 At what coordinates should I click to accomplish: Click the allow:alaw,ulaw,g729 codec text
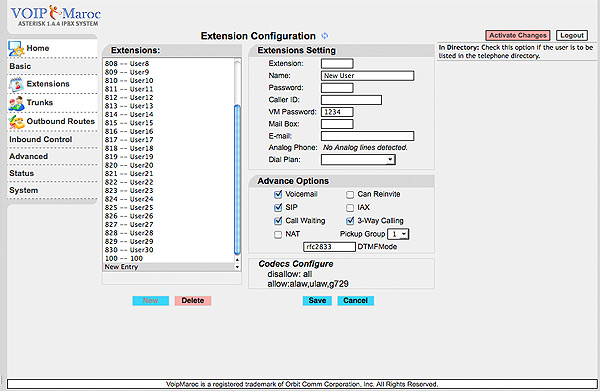click(x=308, y=284)
